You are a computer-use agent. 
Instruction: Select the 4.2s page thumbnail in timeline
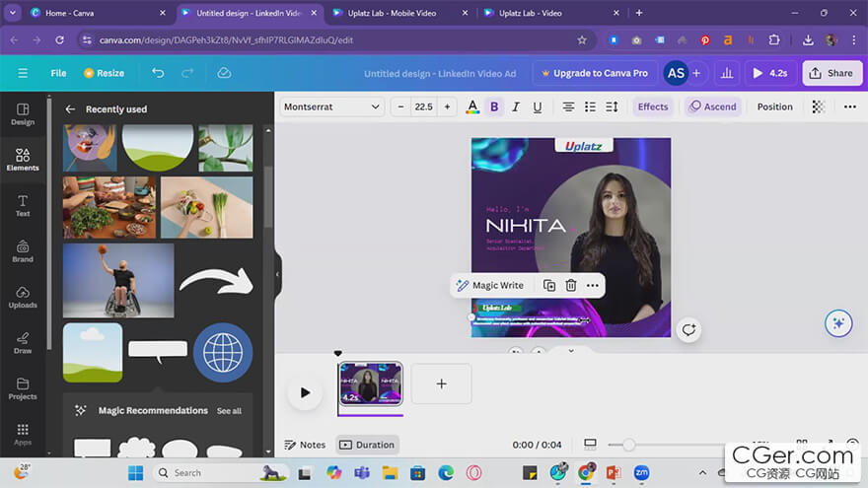[x=370, y=383]
